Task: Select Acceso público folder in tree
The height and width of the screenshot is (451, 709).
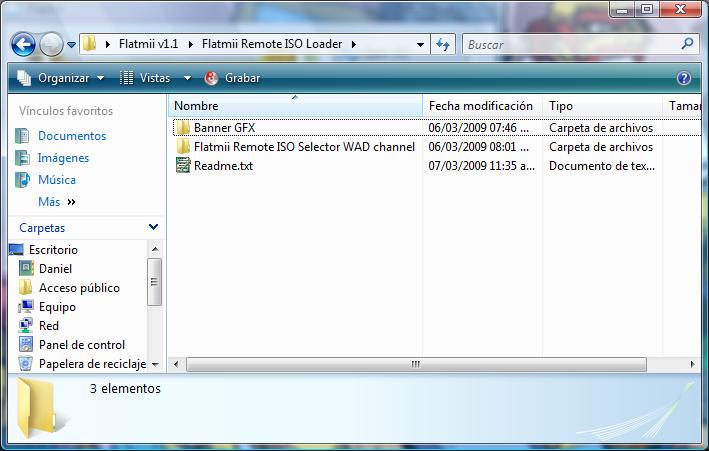Action: (x=79, y=288)
